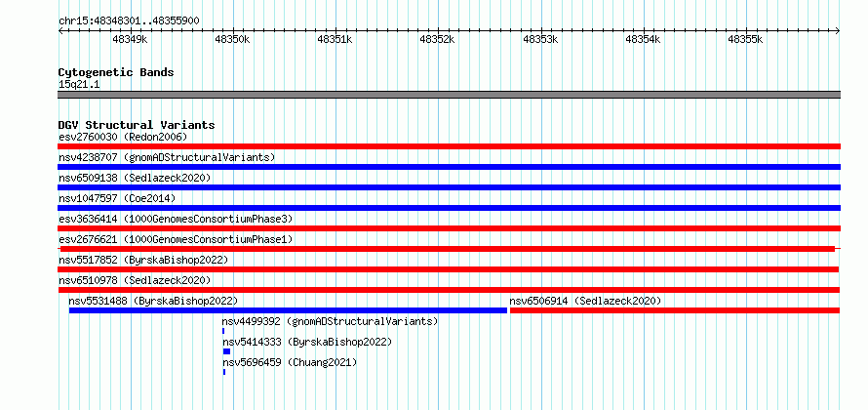The image size is (868, 410).
Task: Click esv3636414 (1000GenomesConsortiumPhase3) label
Action: pos(176,219)
